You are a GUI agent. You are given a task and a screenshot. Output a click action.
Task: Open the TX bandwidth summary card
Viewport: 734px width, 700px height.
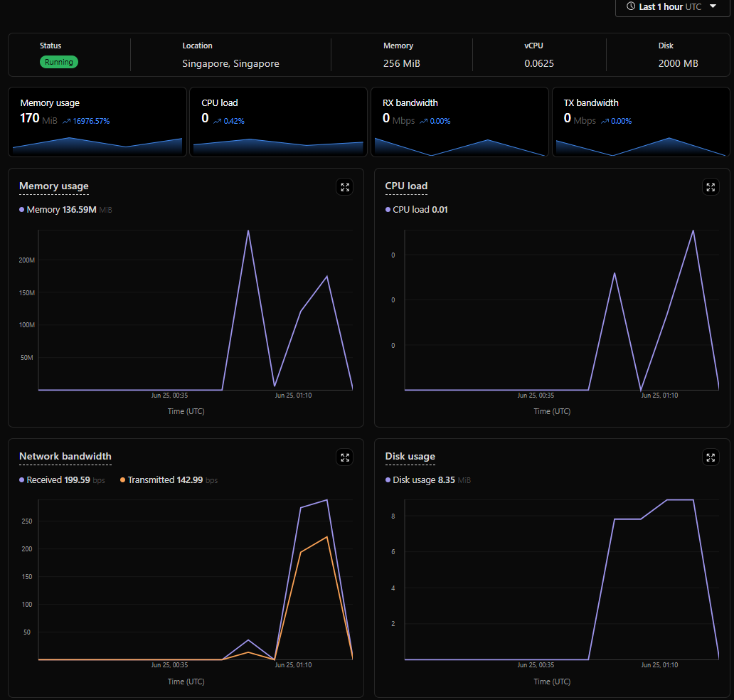[x=641, y=122]
